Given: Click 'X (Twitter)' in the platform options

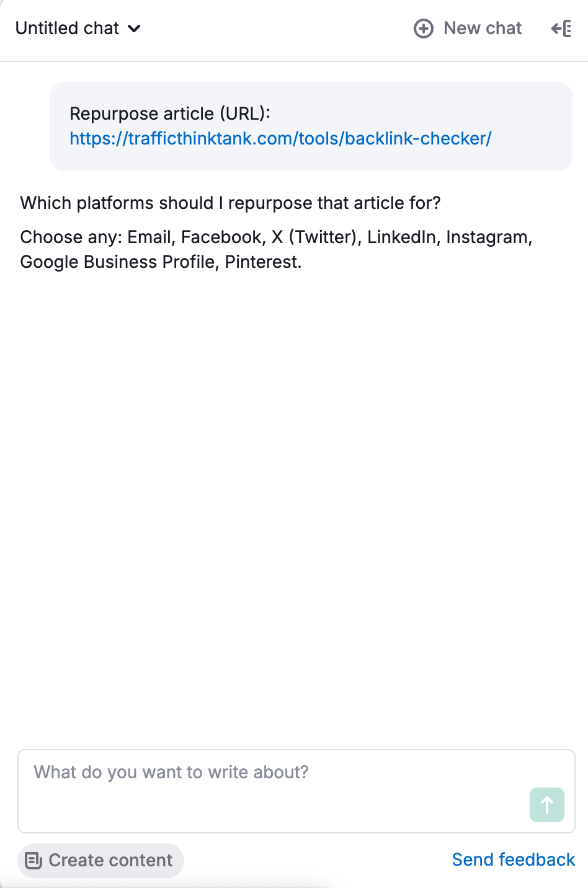Looking at the screenshot, I should coord(316,237).
